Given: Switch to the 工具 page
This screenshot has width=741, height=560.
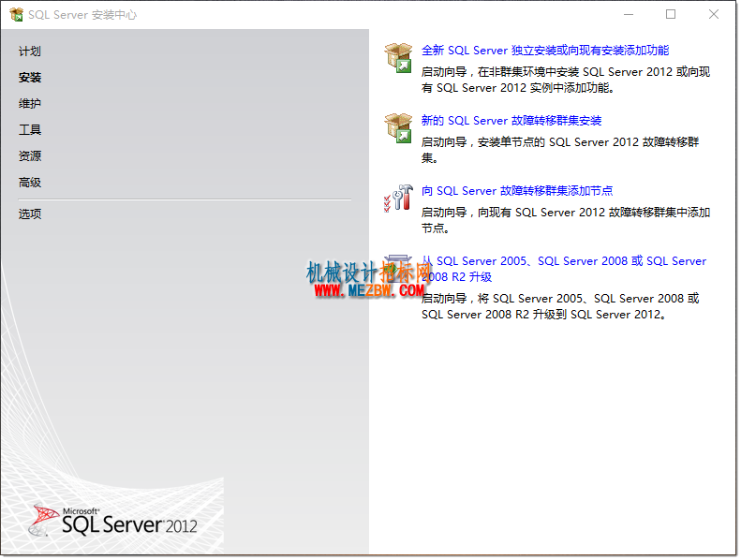Looking at the screenshot, I should pos(30,129).
